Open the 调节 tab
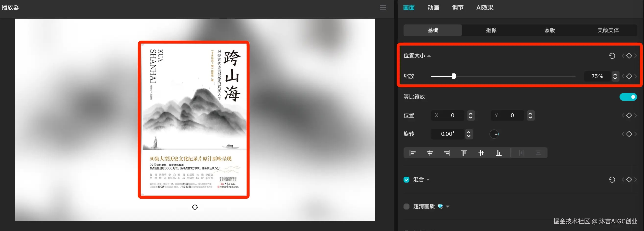Viewport: 644px width, 231px height. point(458,8)
